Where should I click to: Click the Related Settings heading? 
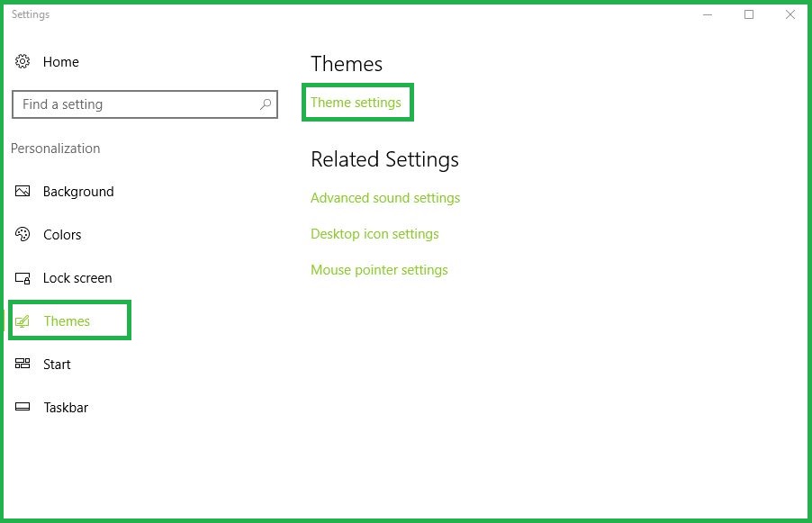(x=384, y=159)
